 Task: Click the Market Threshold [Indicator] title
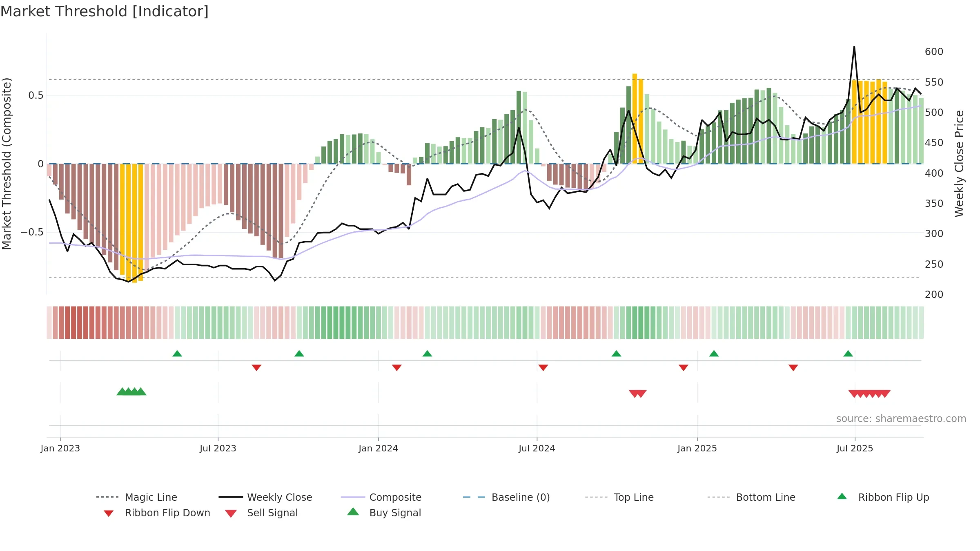105,11
